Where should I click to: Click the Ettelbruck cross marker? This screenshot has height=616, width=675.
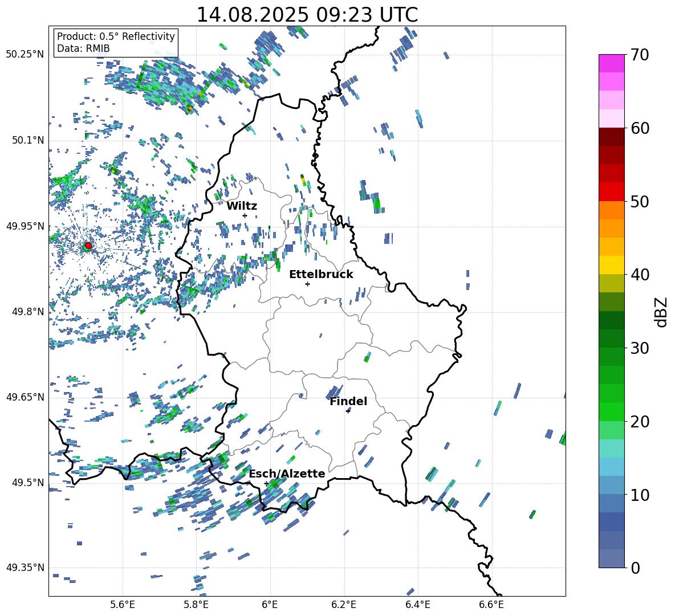(x=307, y=284)
